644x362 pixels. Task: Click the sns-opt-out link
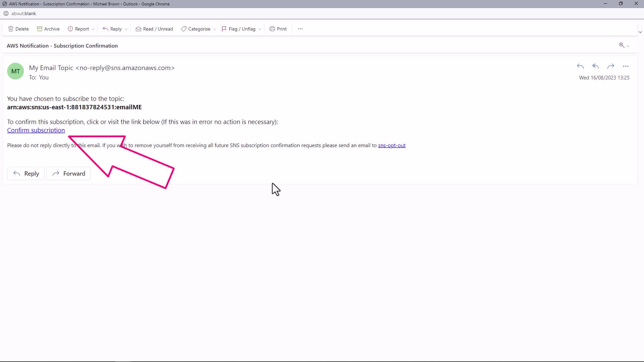tap(392, 145)
